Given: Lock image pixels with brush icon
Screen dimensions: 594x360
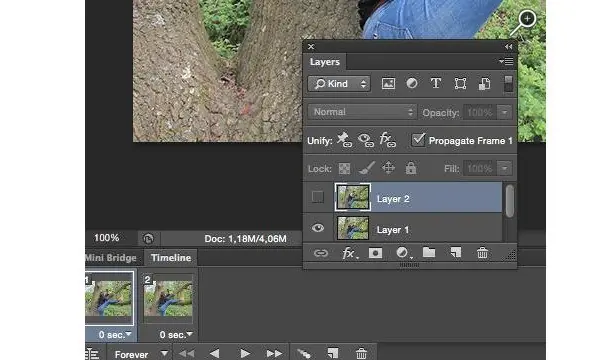Looking at the screenshot, I should [x=367, y=168].
